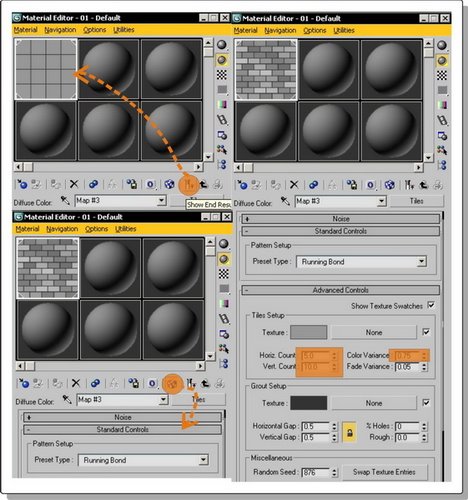Image resolution: width=468 pixels, height=500 pixels.
Task: Click Make Preview icon in bottom-left window
Action: point(224,319)
